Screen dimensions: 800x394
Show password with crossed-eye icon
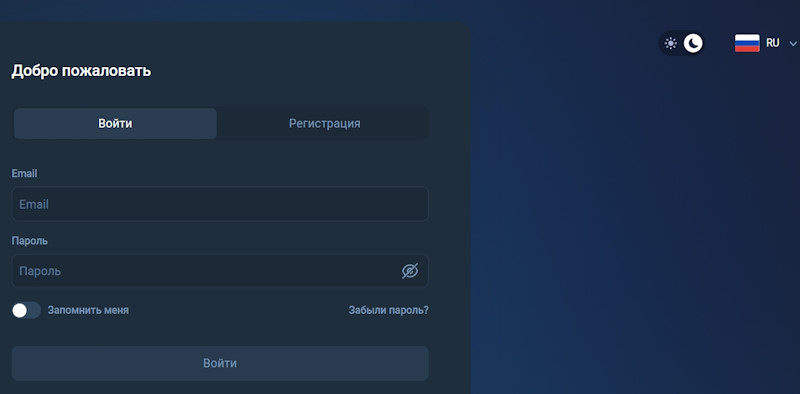point(410,271)
